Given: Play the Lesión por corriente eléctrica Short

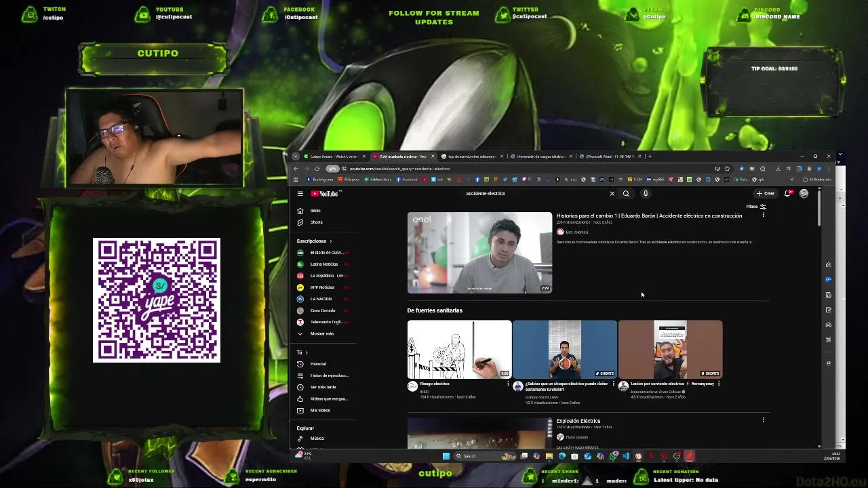Looking at the screenshot, I should coord(671,349).
